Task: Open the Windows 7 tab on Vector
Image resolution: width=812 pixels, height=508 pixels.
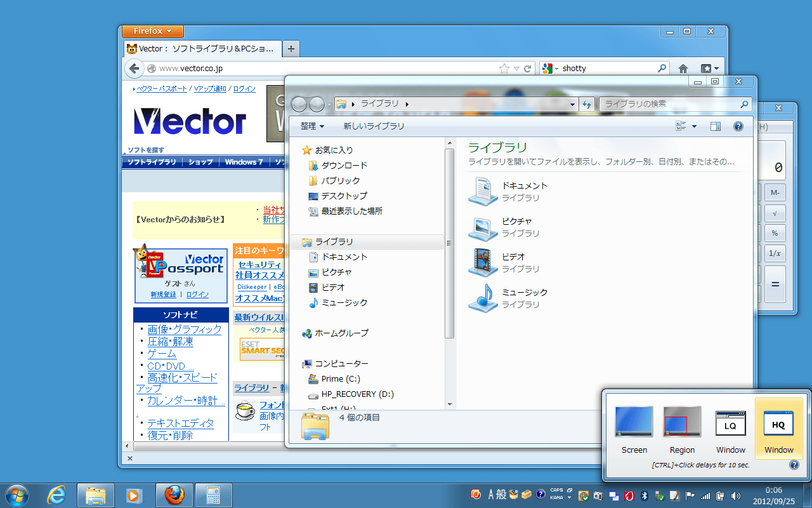Action: tap(244, 162)
